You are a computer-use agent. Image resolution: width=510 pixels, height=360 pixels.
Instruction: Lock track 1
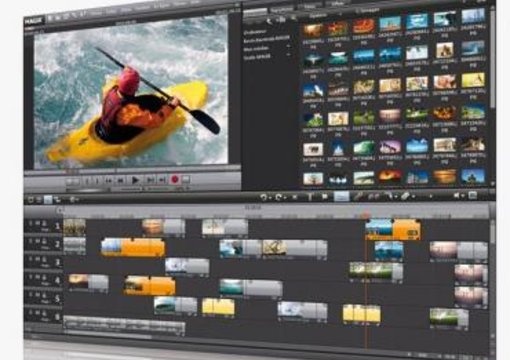44,223
